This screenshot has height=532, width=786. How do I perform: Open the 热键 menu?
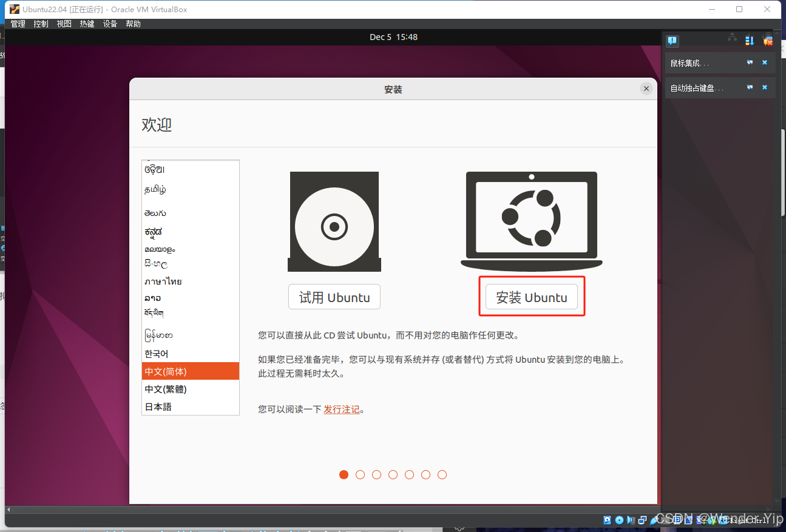coord(87,24)
